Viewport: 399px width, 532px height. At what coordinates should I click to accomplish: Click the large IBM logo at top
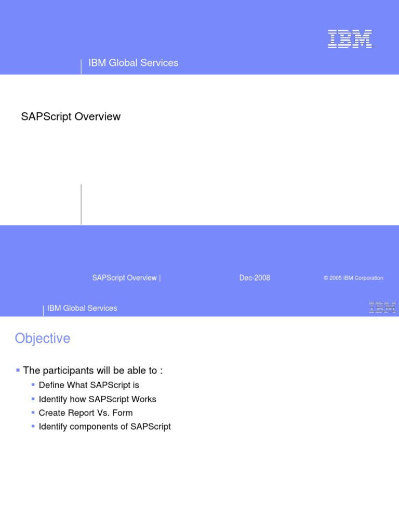[x=350, y=38]
